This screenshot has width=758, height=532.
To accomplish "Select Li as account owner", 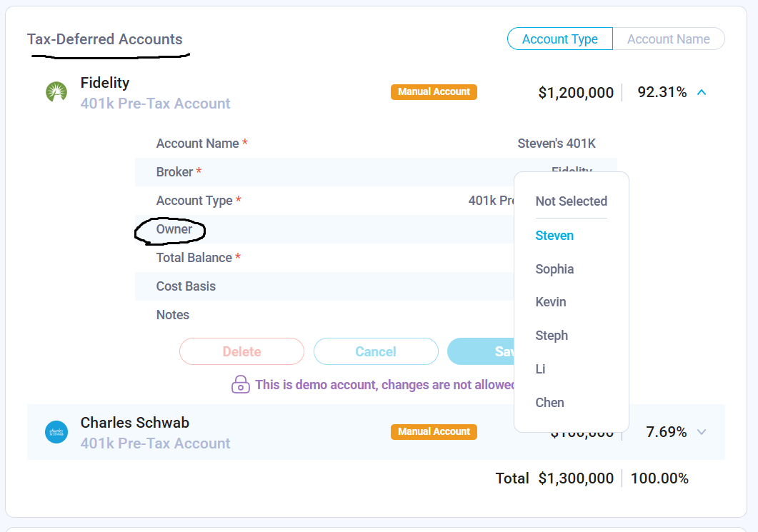I will click(541, 369).
